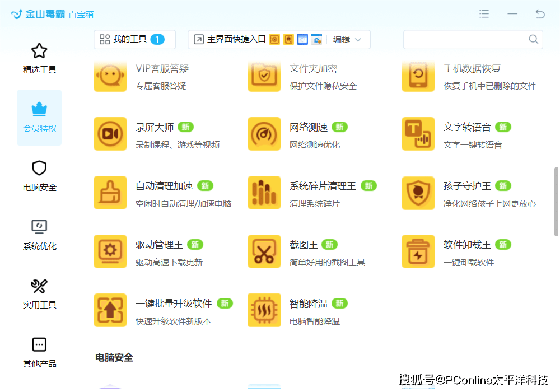
Task: Click the back arrow in title bar
Action: [x=540, y=14]
